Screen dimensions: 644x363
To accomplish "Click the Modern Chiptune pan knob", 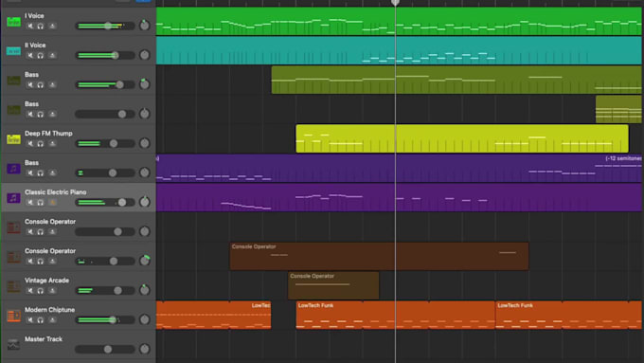I will 145,319.
